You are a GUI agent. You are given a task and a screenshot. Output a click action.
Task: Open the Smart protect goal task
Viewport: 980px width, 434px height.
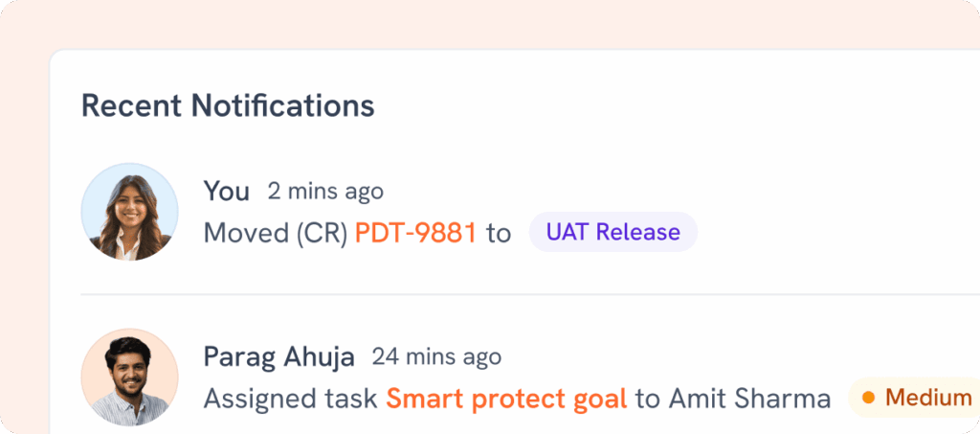(x=506, y=399)
